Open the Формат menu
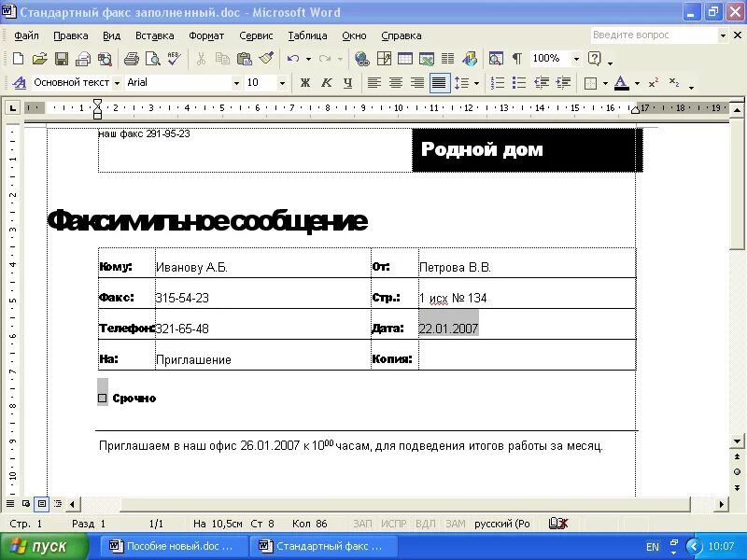The image size is (747, 560). (206, 35)
